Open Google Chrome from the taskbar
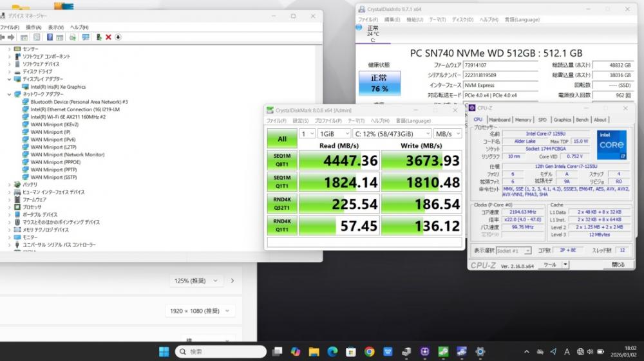Screen dimensions: 644x361 coord(369,351)
